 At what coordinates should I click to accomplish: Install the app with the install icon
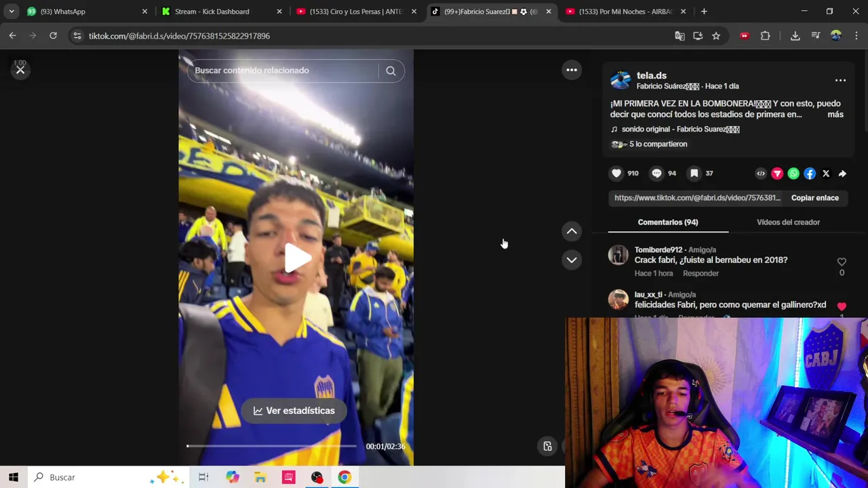[698, 36]
